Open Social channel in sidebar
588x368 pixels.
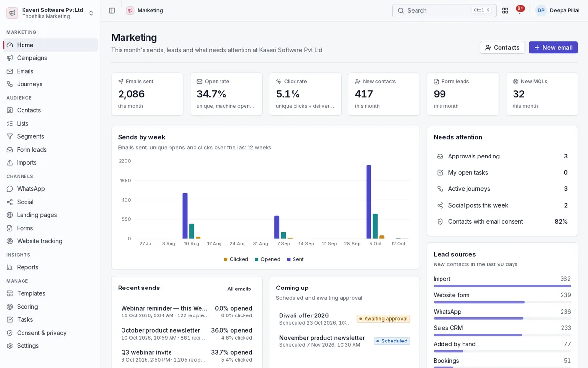pyautogui.click(x=50, y=202)
